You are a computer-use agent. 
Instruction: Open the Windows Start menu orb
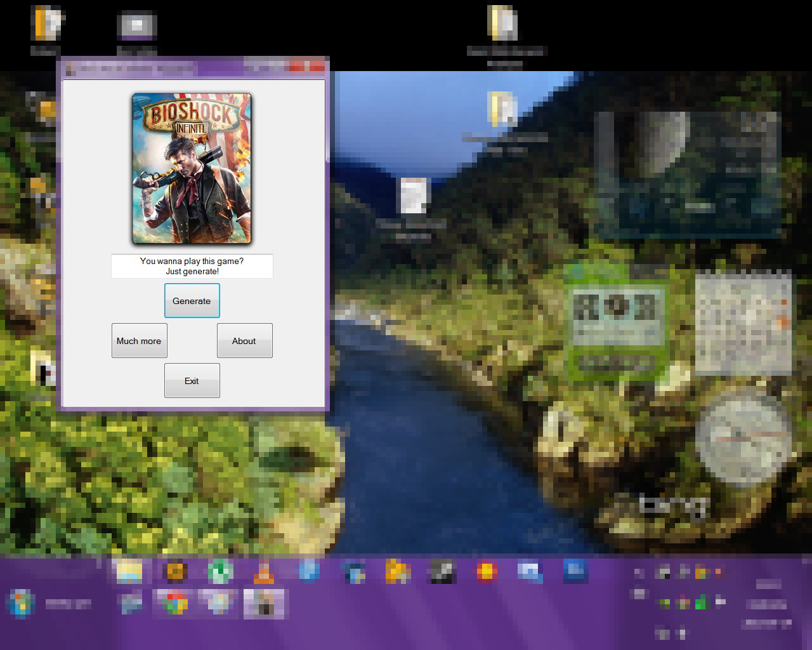[x=21, y=603]
